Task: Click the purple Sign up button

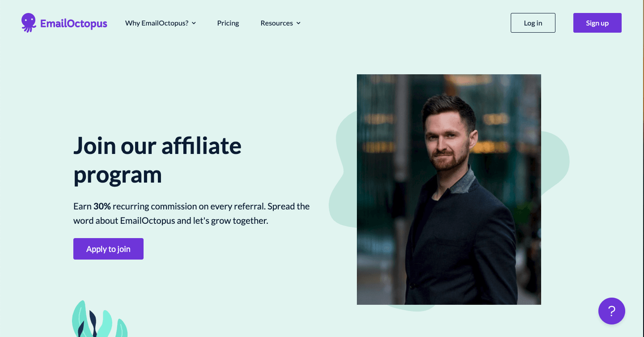Action: tap(597, 23)
